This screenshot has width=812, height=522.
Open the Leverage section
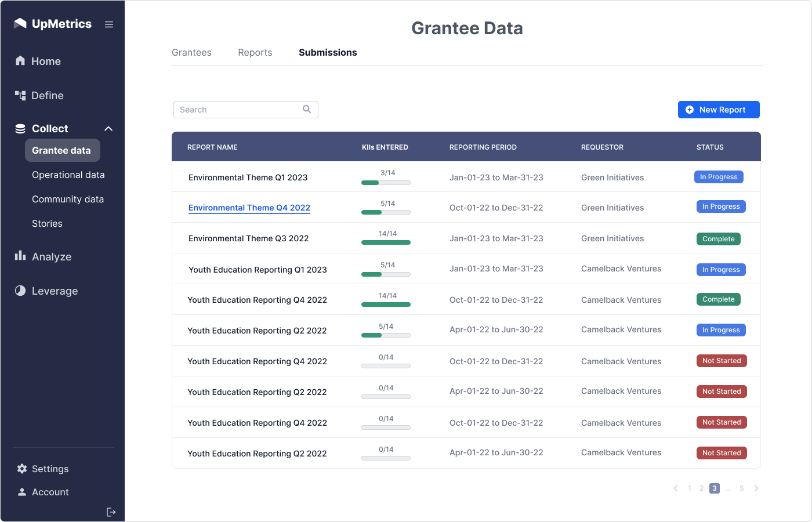click(54, 291)
